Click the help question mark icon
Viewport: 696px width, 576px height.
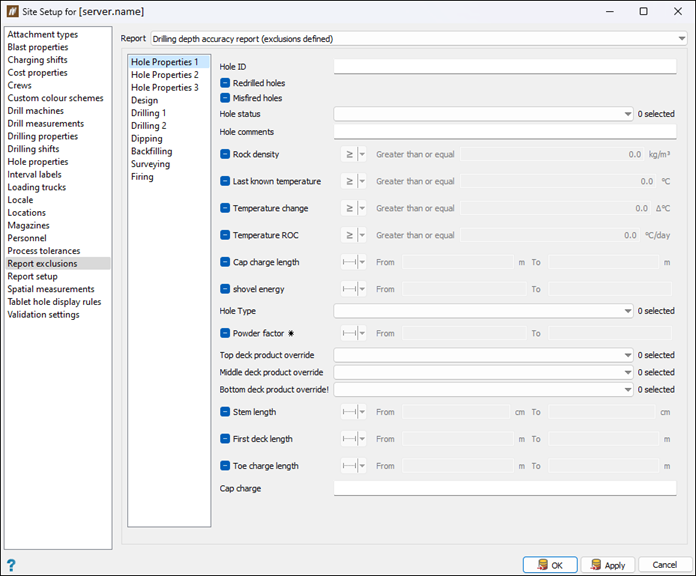pos(11,565)
